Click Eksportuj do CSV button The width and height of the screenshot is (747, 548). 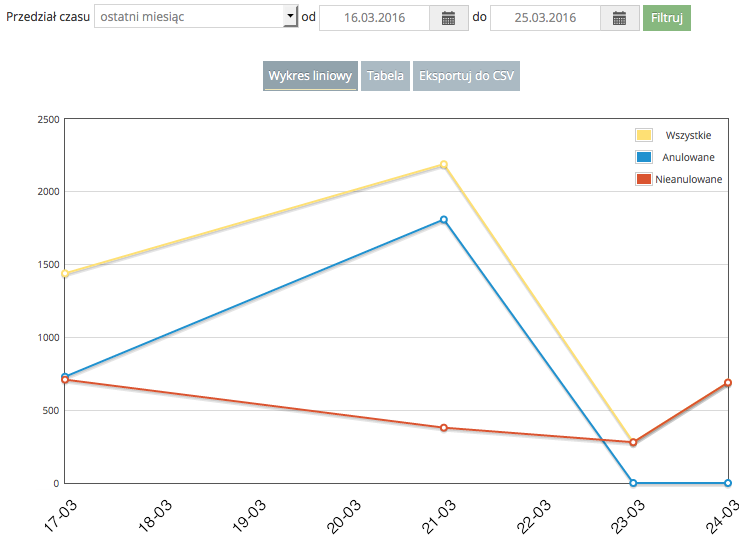(x=466, y=76)
